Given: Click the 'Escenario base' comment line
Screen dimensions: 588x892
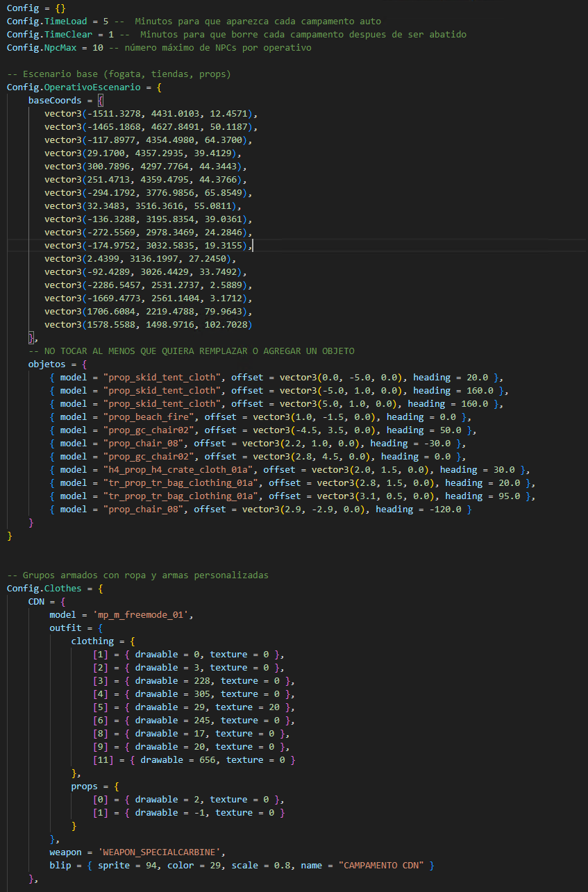Looking at the screenshot, I should (119, 74).
